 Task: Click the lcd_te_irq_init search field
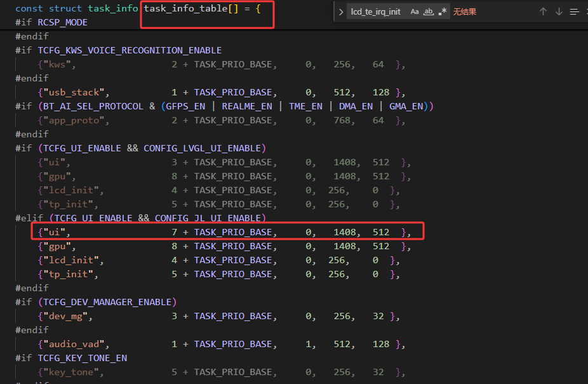[376, 12]
